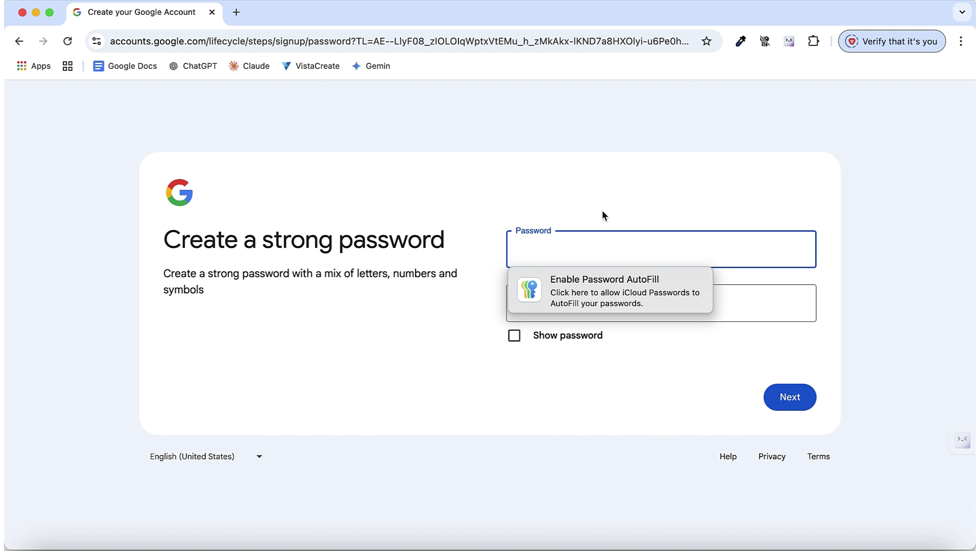Open a new tab
Viewport: 980px width, 551px height.
236,12
